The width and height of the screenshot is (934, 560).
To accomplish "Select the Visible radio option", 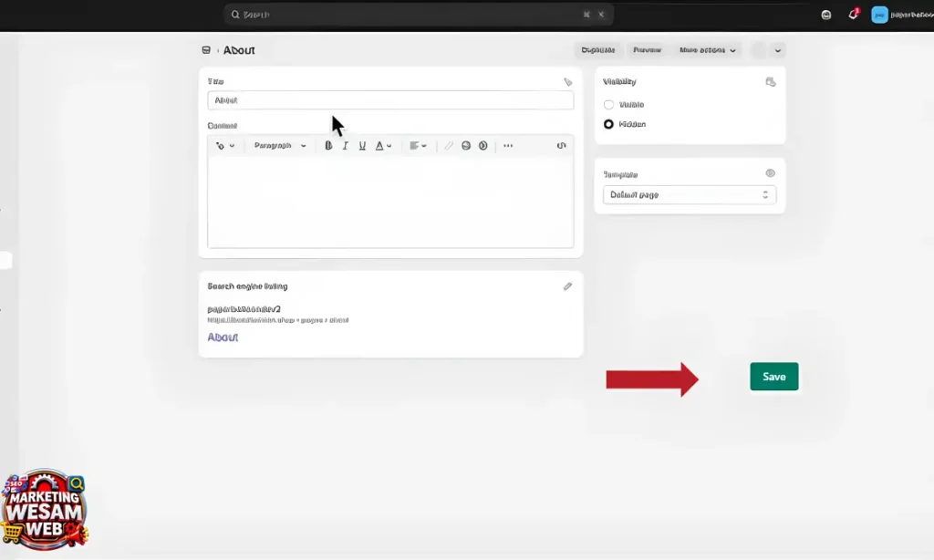I will (608, 105).
